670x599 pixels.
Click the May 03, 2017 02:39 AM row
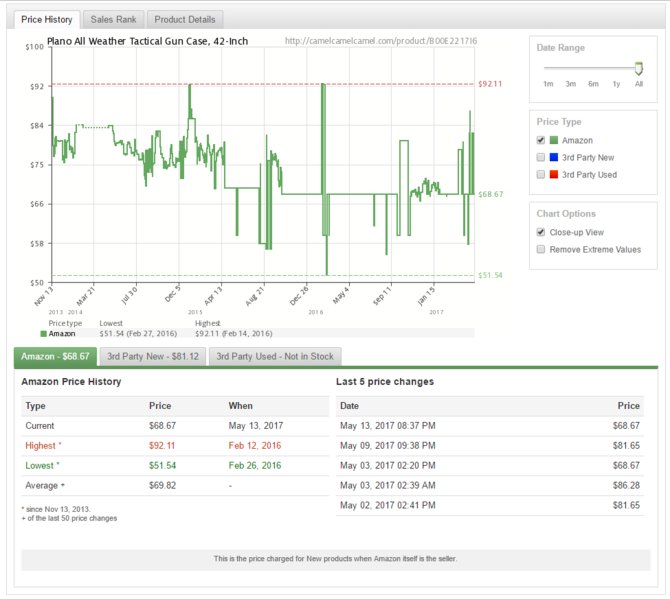pos(490,485)
